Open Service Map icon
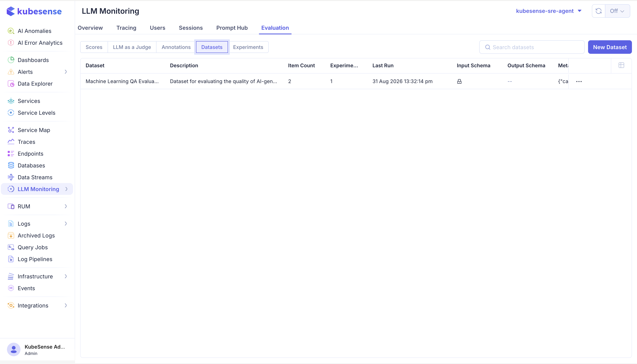Screen dimensions: 637x364 pos(11,130)
